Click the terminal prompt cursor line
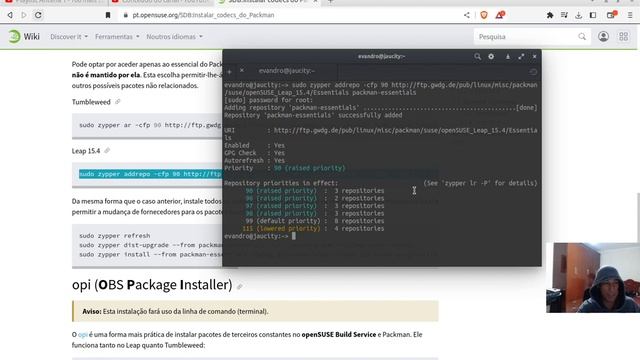The width and height of the screenshot is (640, 360). point(260,236)
